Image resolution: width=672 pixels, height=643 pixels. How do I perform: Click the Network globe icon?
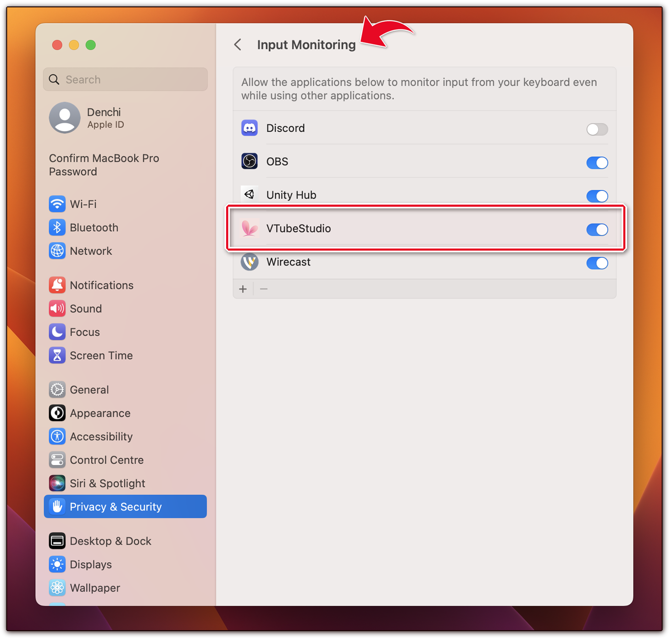coord(57,251)
